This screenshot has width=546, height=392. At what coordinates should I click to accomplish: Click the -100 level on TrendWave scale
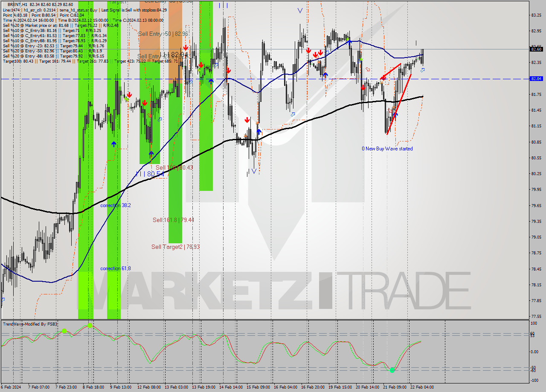(534, 380)
